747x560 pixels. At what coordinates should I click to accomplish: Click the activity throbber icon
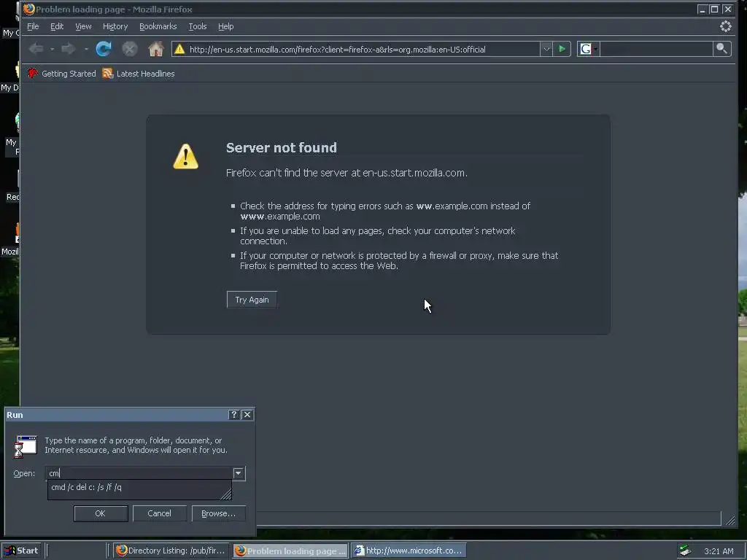click(x=726, y=26)
